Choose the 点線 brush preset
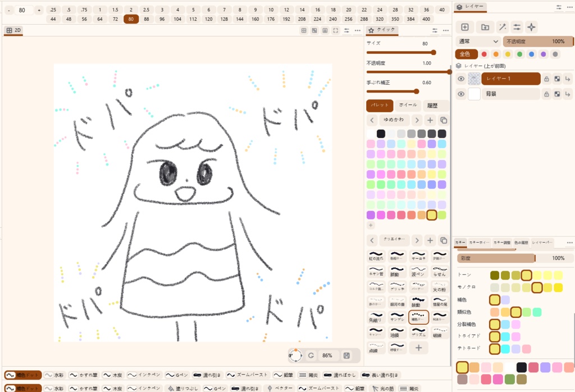575x392 pixels. [x=376, y=348]
